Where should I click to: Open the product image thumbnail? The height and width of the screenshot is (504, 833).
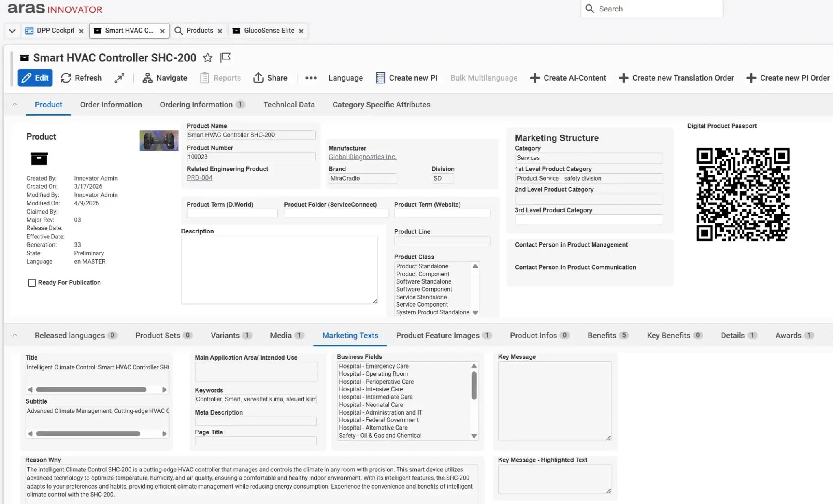159,140
